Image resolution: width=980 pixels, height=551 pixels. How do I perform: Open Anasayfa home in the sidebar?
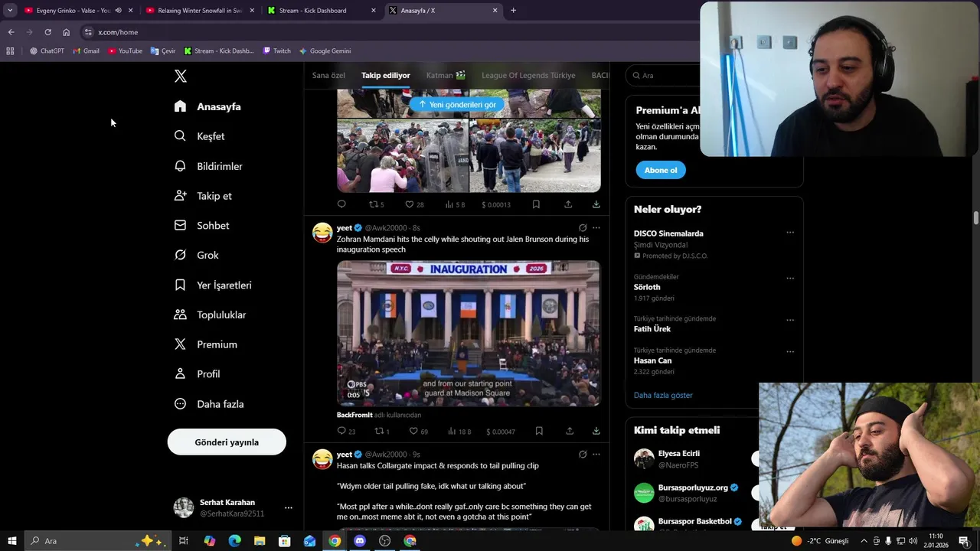[x=207, y=106]
